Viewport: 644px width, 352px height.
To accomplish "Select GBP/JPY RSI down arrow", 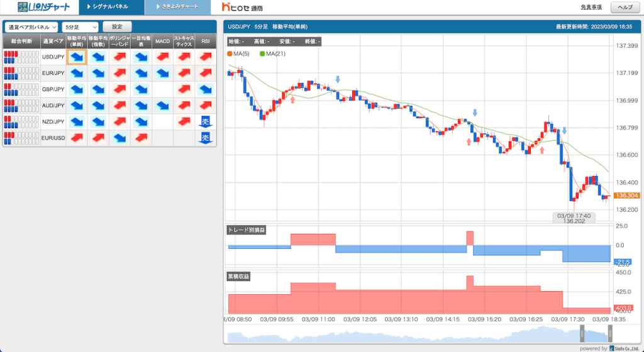I will [206, 89].
